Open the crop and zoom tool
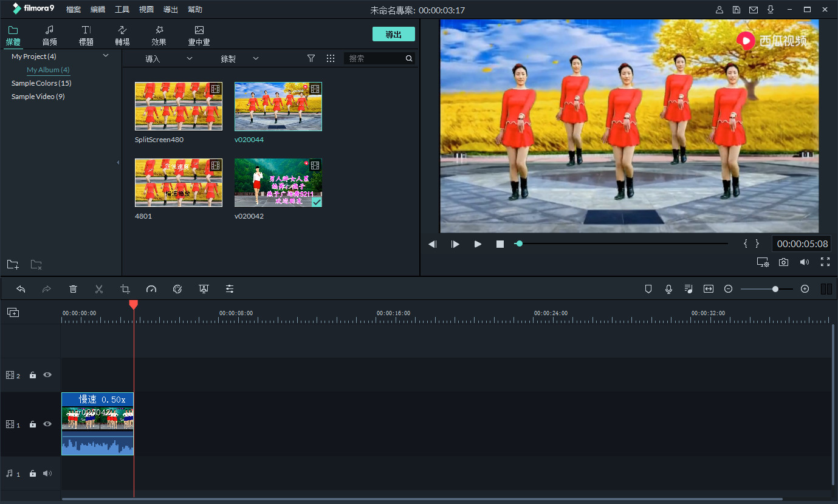Image resolution: width=838 pixels, height=504 pixels. (125, 288)
